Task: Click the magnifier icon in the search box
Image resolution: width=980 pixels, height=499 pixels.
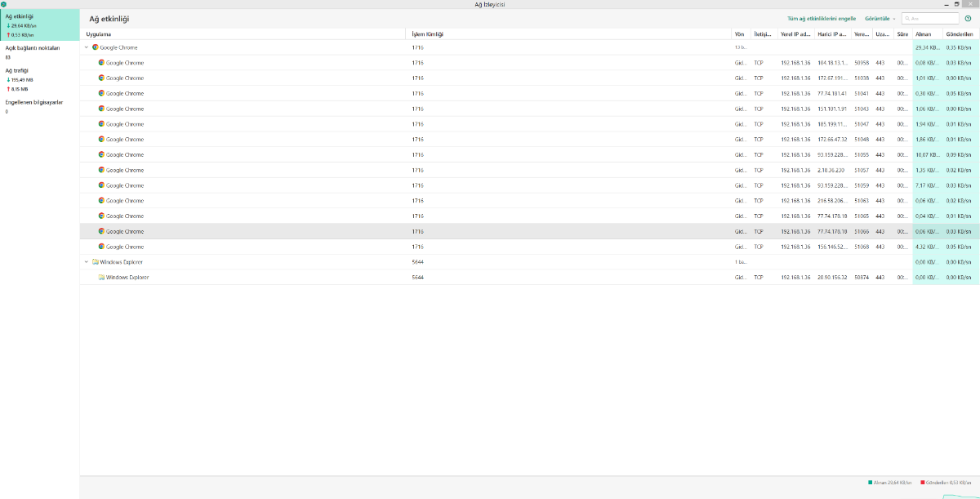Action: 907,18
